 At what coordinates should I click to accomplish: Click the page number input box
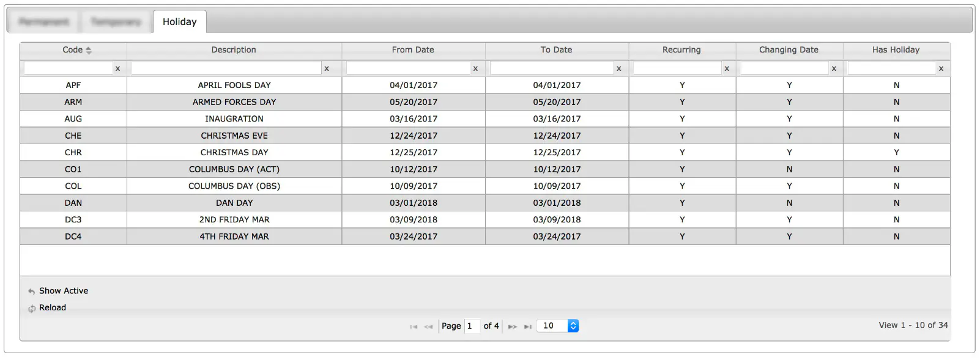coord(472,326)
